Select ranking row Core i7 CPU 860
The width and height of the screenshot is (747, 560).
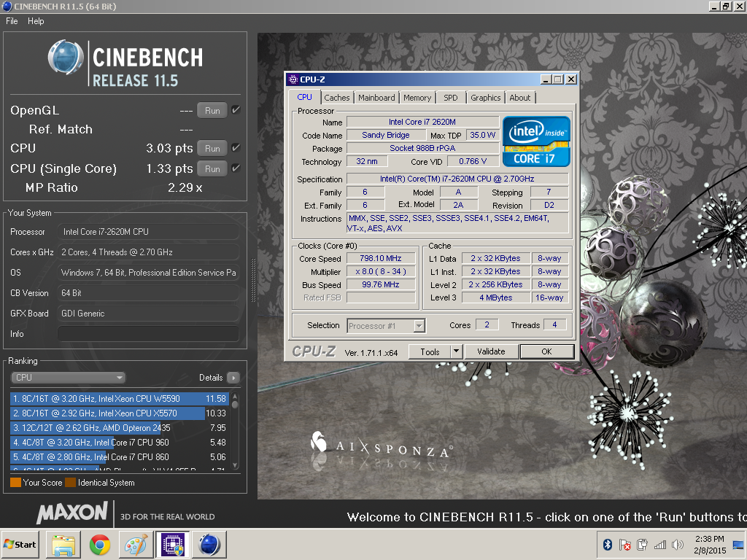120,456
